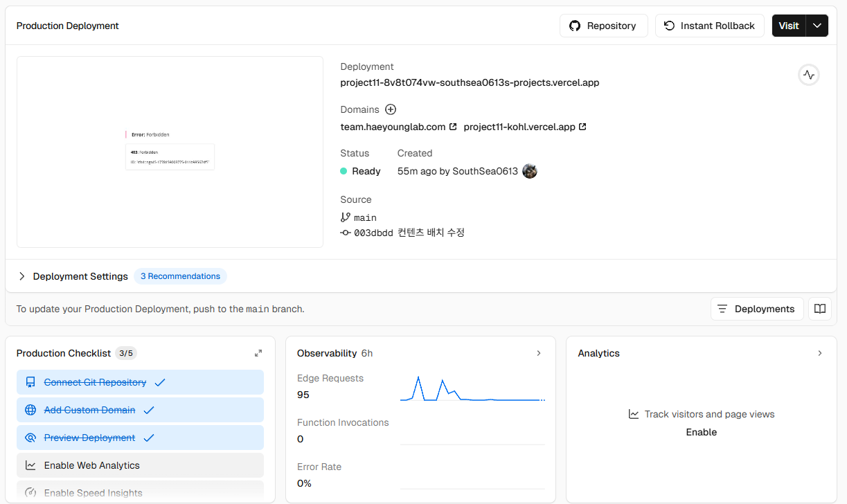The width and height of the screenshot is (847, 504).
Task: Click the checkmark after Add Custom Domain
Action: point(149,410)
